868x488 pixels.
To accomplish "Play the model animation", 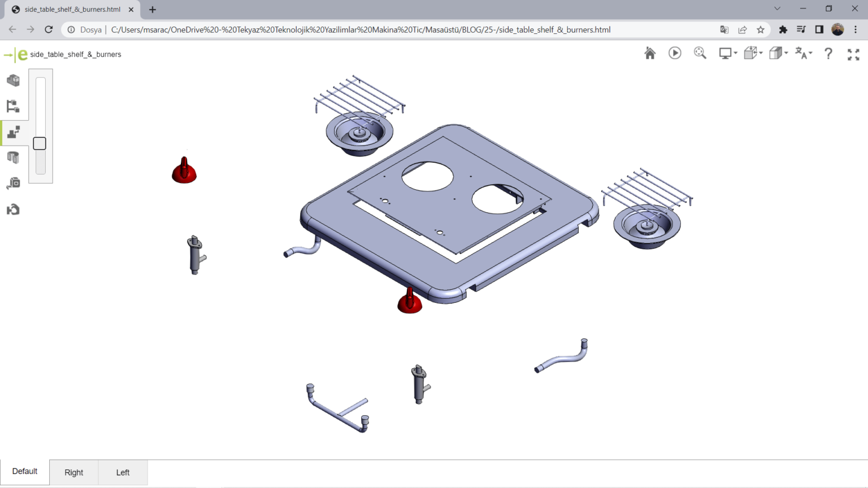I will pos(675,53).
